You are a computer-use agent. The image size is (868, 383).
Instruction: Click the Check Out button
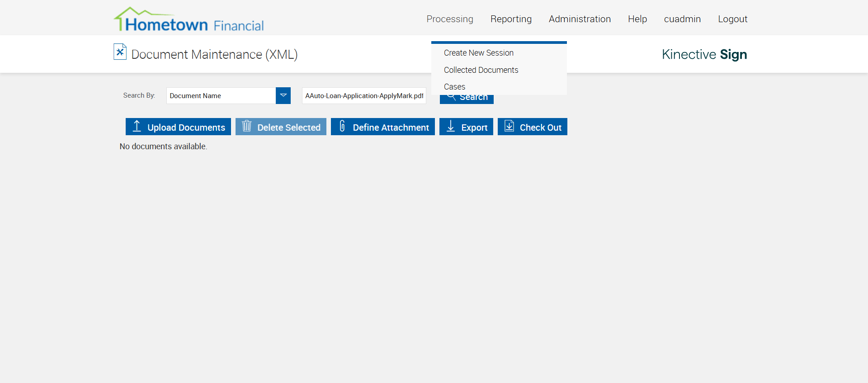click(533, 127)
